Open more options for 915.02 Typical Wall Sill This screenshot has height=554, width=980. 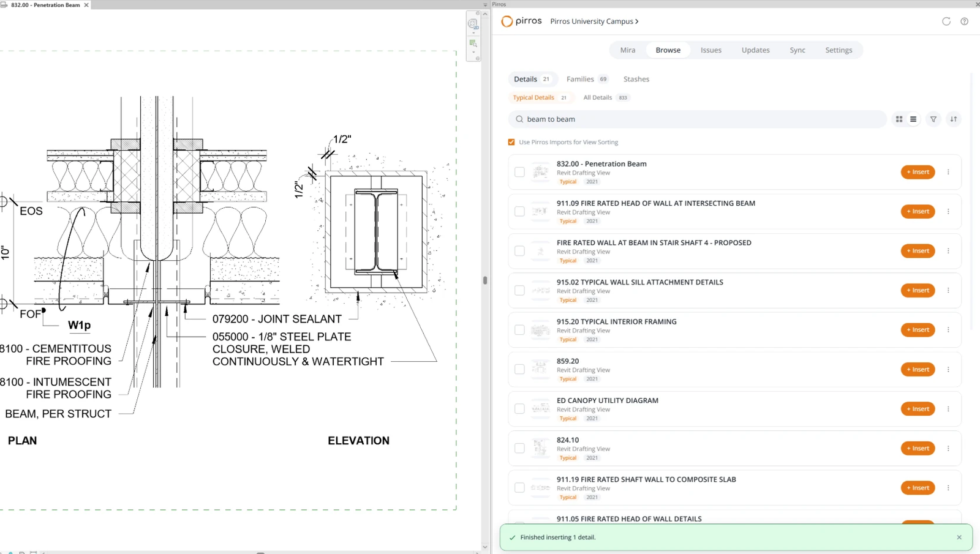tap(948, 290)
